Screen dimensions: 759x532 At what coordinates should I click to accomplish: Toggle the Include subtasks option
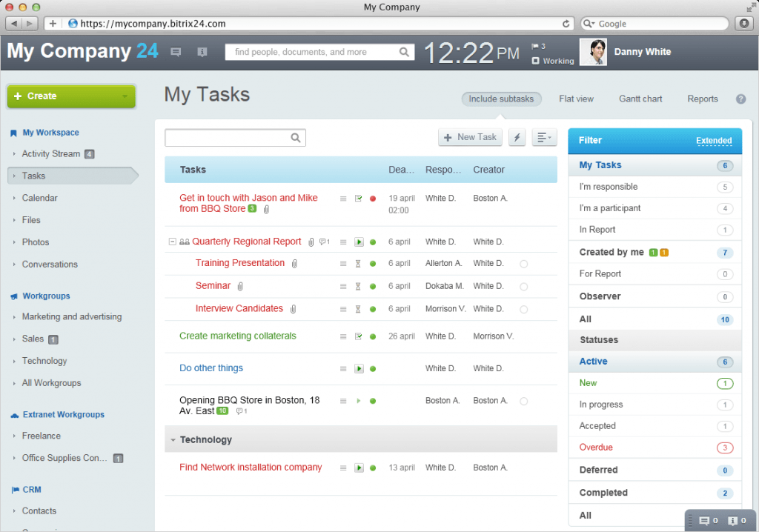(x=501, y=99)
